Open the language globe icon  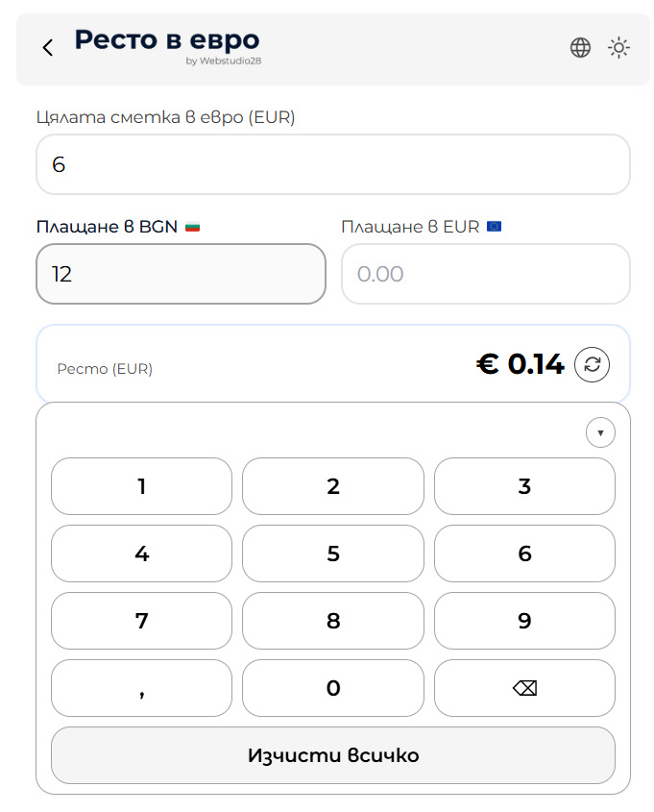580,47
